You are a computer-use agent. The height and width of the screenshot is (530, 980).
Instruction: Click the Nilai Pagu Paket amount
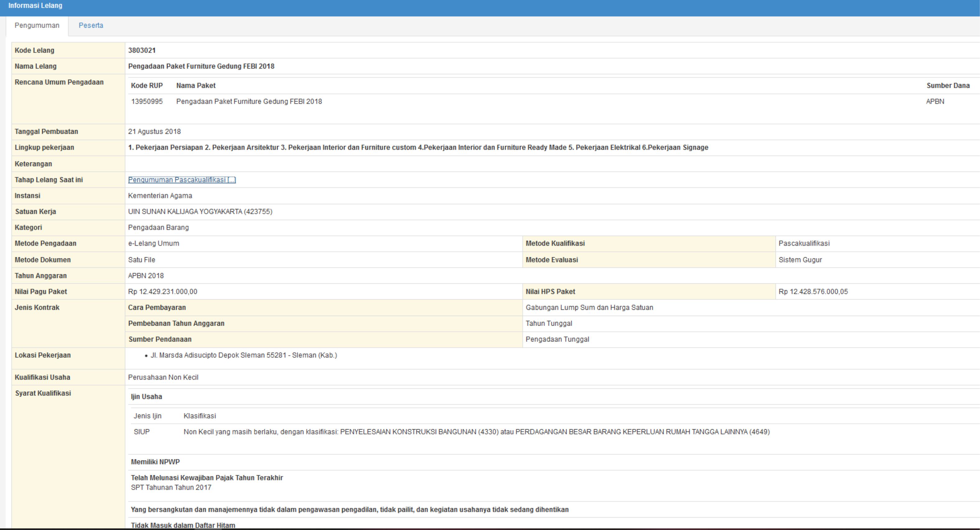[163, 292]
